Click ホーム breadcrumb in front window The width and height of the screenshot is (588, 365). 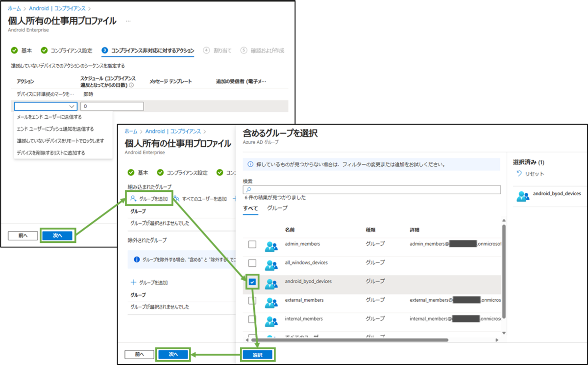pyautogui.click(x=131, y=131)
